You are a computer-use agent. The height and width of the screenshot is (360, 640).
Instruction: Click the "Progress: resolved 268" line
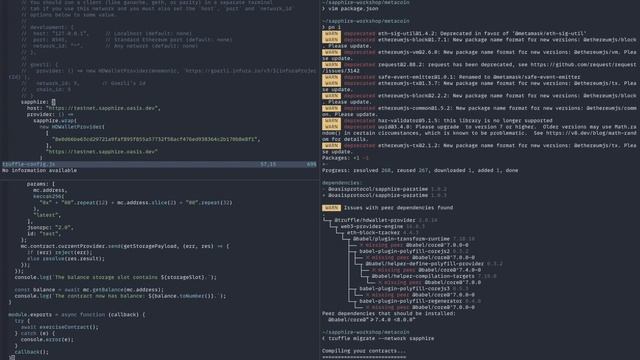420,170
